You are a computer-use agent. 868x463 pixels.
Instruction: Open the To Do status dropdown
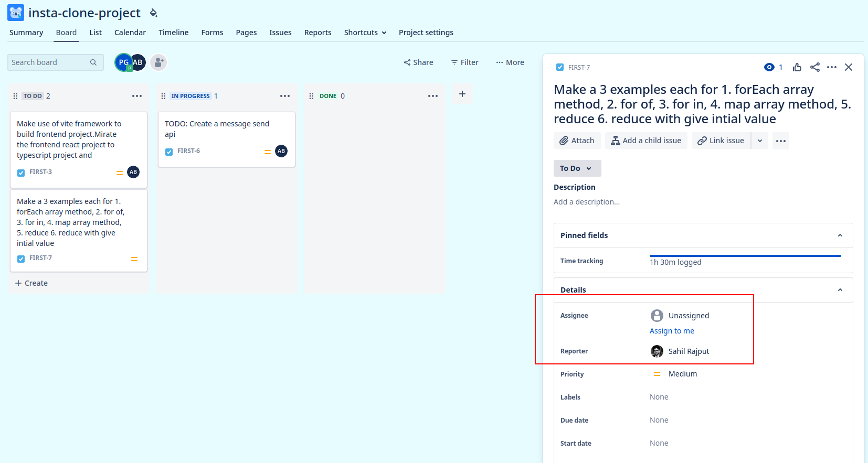click(x=577, y=168)
